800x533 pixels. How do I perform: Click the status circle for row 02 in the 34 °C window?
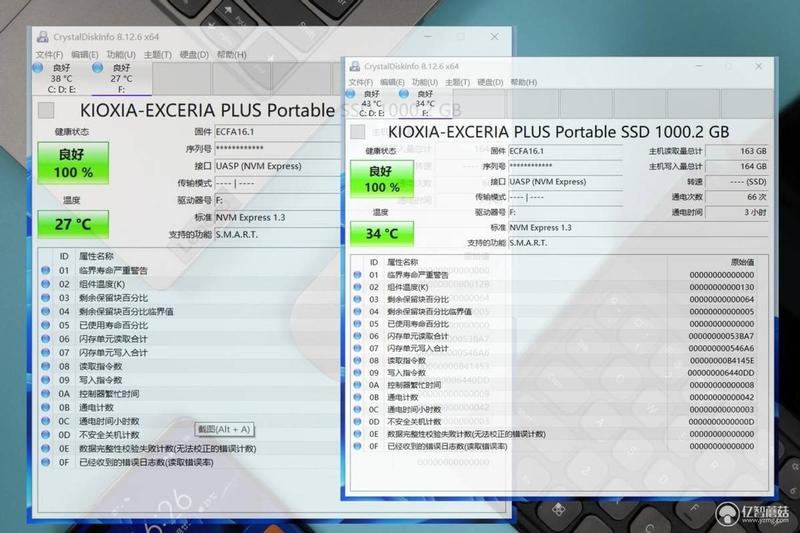(x=357, y=287)
